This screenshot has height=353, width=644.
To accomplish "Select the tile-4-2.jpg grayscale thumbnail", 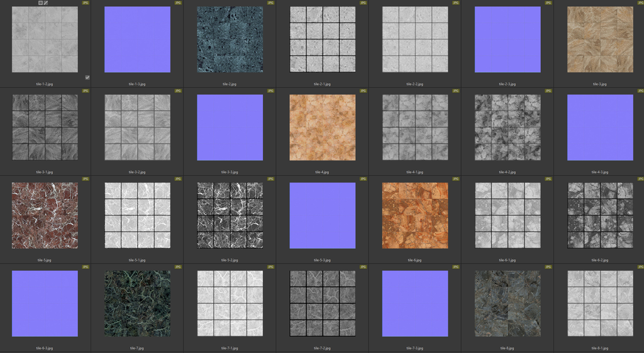I will coord(508,127).
